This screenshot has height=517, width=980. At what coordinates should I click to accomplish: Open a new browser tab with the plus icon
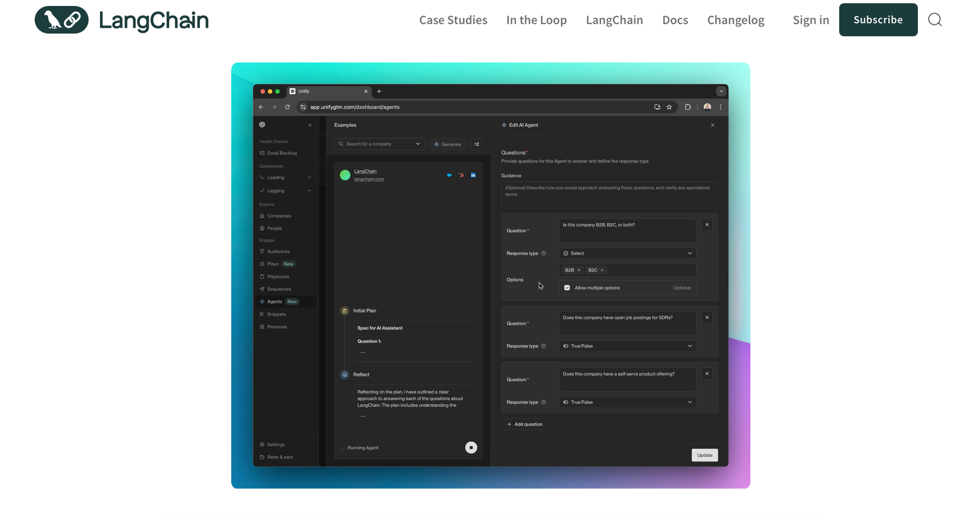[x=379, y=91]
